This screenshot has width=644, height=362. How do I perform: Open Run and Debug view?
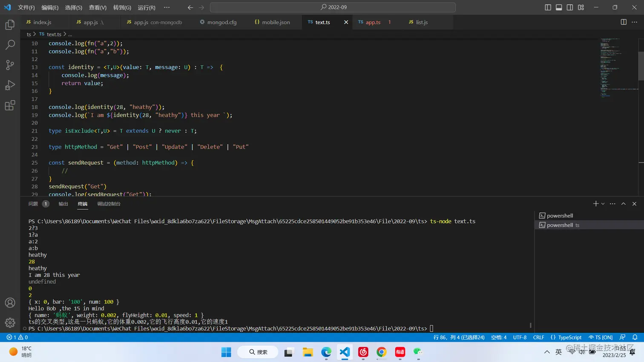pyautogui.click(x=10, y=85)
